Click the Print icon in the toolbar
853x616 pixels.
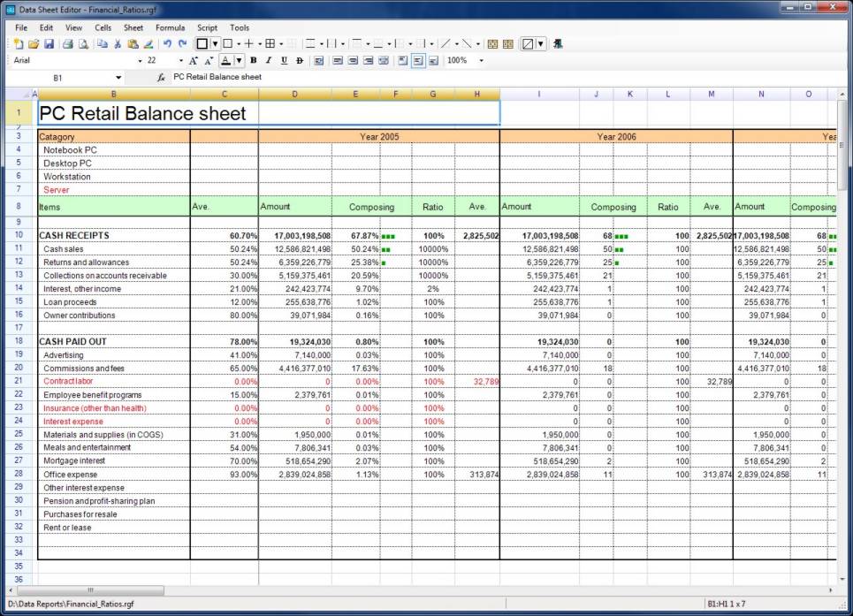coord(67,43)
